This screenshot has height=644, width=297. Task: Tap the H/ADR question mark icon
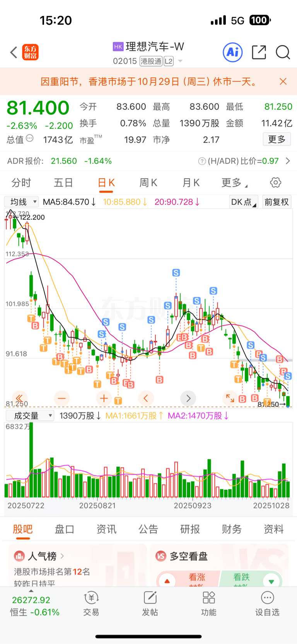click(202, 161)
